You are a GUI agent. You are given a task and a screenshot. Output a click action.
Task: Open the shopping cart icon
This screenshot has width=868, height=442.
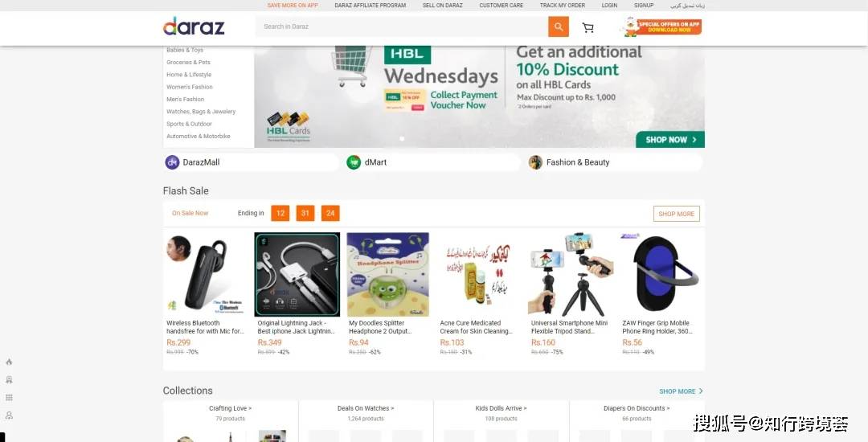coord(588,27)
